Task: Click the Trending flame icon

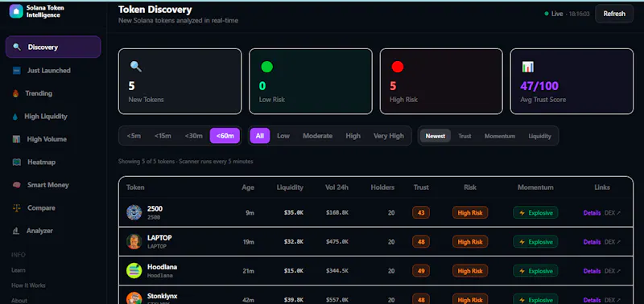Action: (x=16, y=93)
